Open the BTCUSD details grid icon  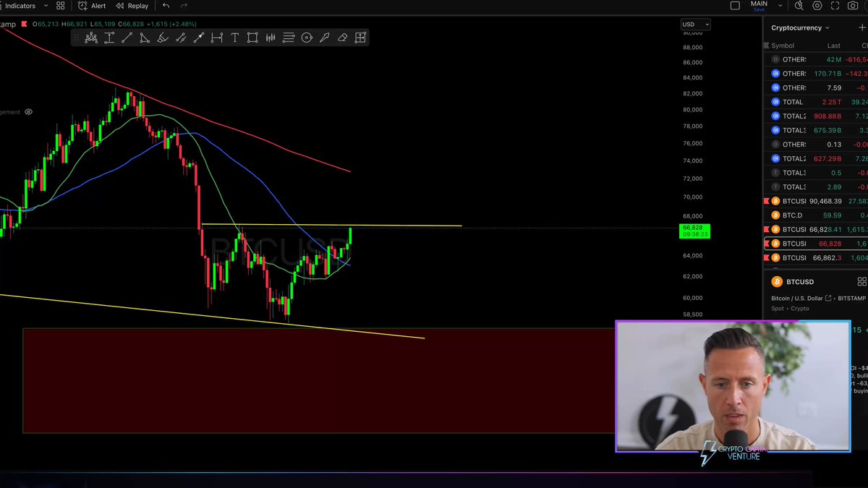[861, 282]
